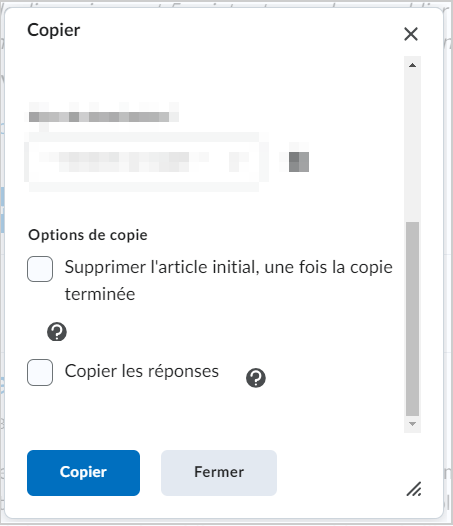Click the blurred destination selector field
The width and height of the screenshot is (453, 526).
point(144,162)
